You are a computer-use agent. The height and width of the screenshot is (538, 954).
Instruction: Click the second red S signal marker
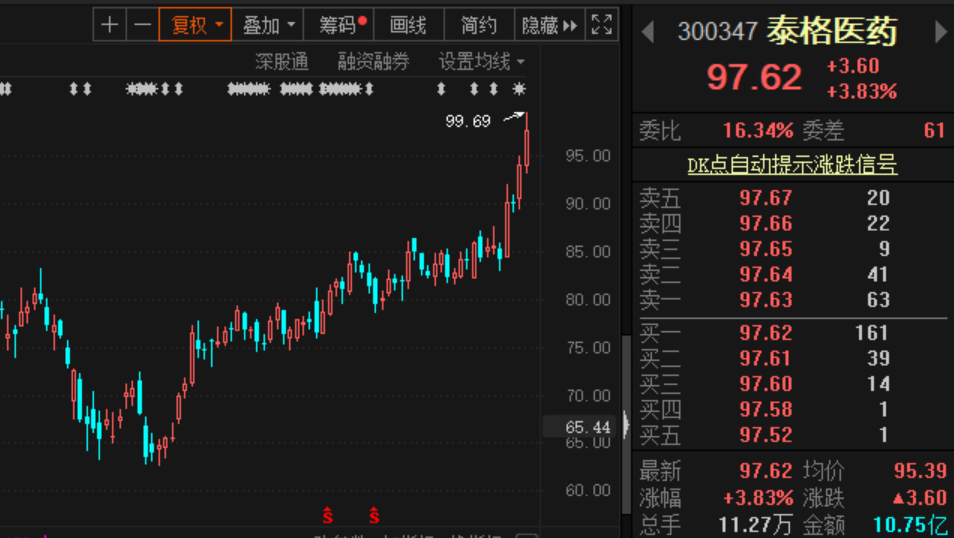374,515
